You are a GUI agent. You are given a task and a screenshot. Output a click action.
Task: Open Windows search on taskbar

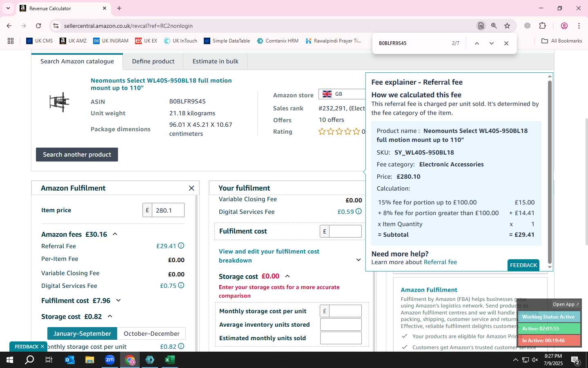pyautogui.click(x=29, y=360)
